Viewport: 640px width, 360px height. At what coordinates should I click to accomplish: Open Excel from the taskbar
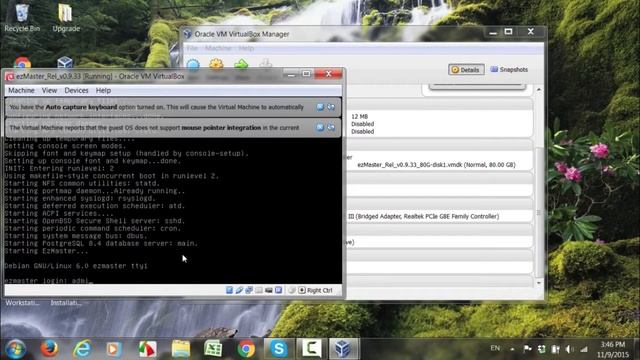pos(213,349)
